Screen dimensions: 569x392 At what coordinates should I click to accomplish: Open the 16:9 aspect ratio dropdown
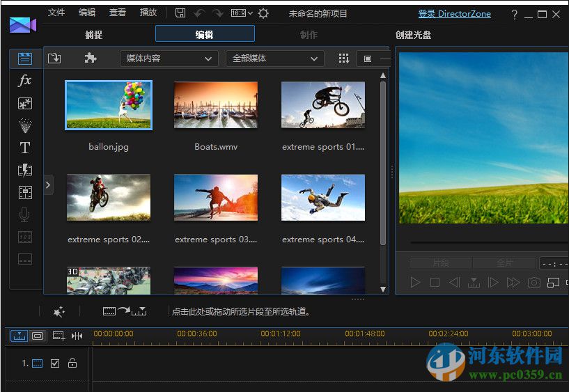(x=241, y=13)
